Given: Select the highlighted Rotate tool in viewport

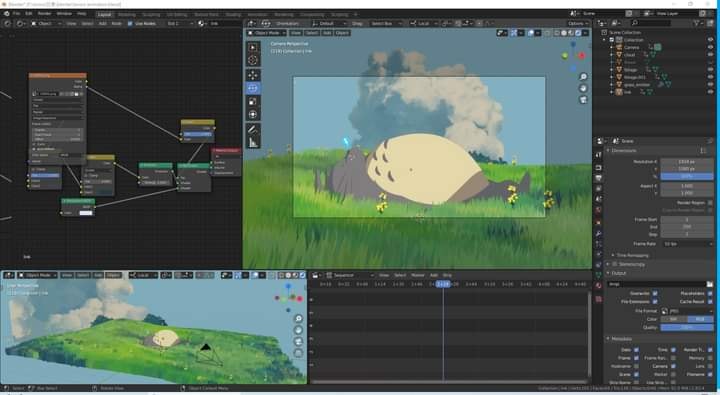Looking at the screenshot, I should [x=253, y=88].
